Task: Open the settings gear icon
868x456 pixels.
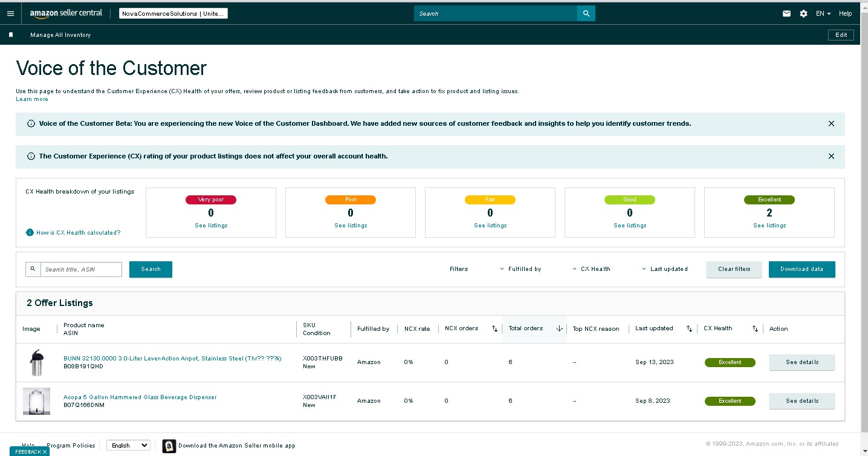Action: pos(803,13)
